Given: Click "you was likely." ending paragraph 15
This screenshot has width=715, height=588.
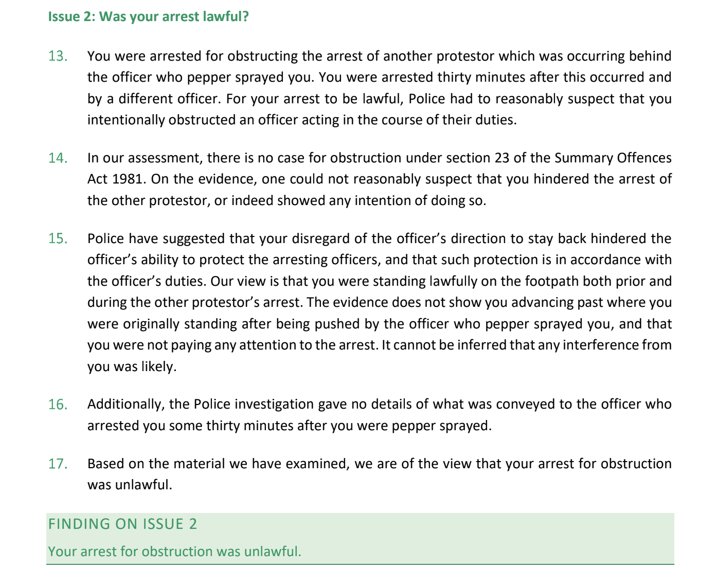Looking at the screenshot, I should pyautogui.click(x=132, y=366).
